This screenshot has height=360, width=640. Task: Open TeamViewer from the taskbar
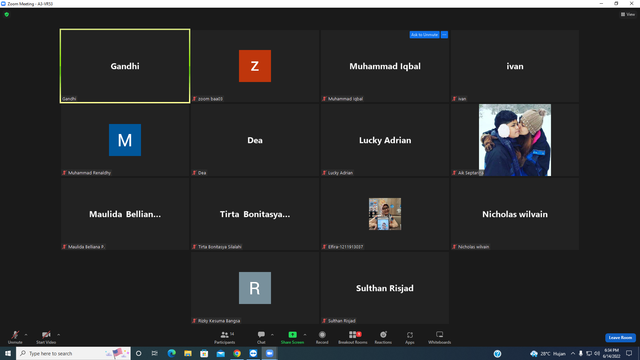coord(253,353)
